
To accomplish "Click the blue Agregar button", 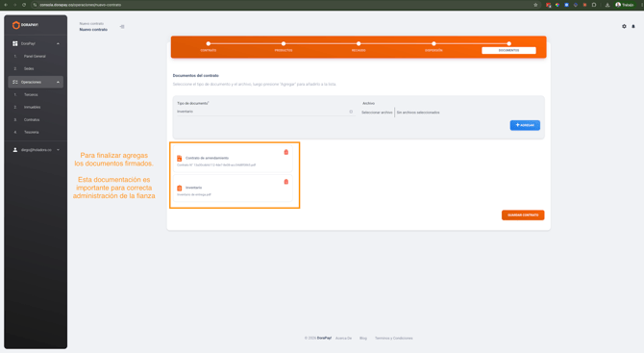I will click(525, 125).
